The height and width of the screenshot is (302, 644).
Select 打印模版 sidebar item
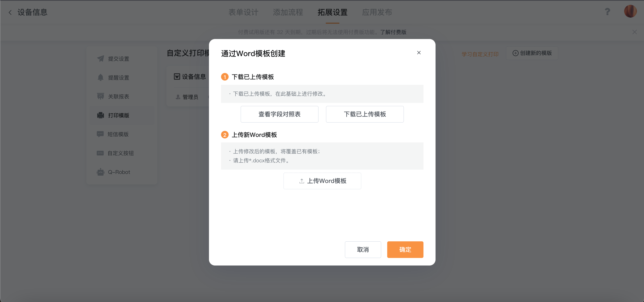coord(122,115)
